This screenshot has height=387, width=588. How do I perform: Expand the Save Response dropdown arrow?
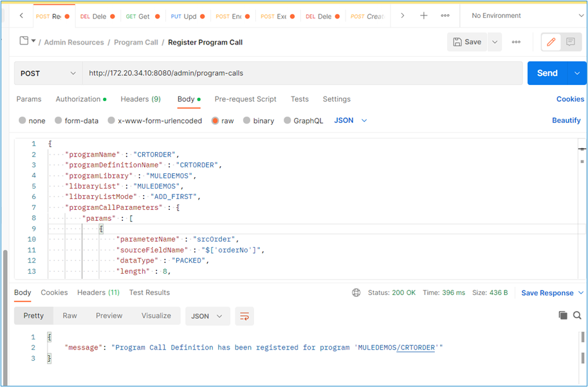(581, 293)
